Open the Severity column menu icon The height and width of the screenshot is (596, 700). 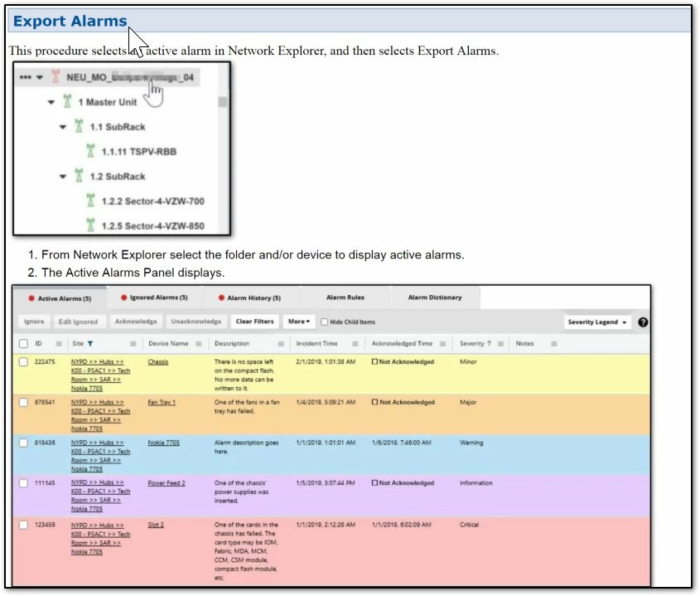(x=501, y=343)
